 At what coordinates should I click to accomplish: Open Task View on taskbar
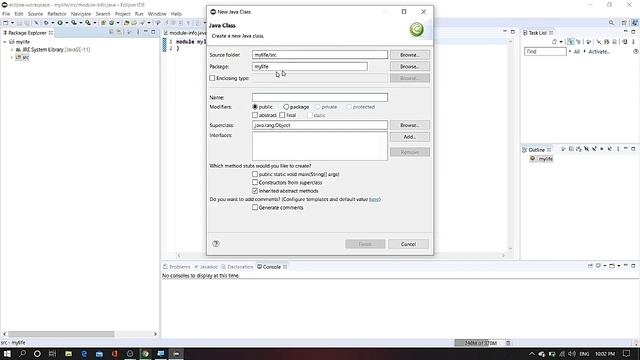[x=52, y=353]
